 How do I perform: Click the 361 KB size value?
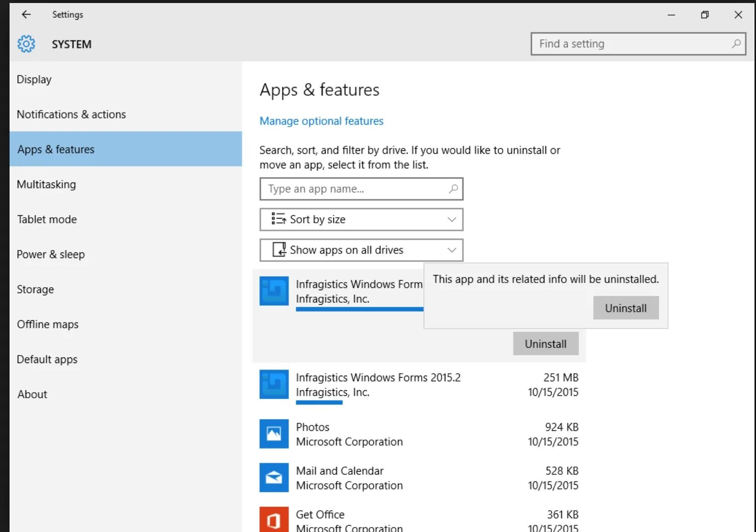coord(563,514)
